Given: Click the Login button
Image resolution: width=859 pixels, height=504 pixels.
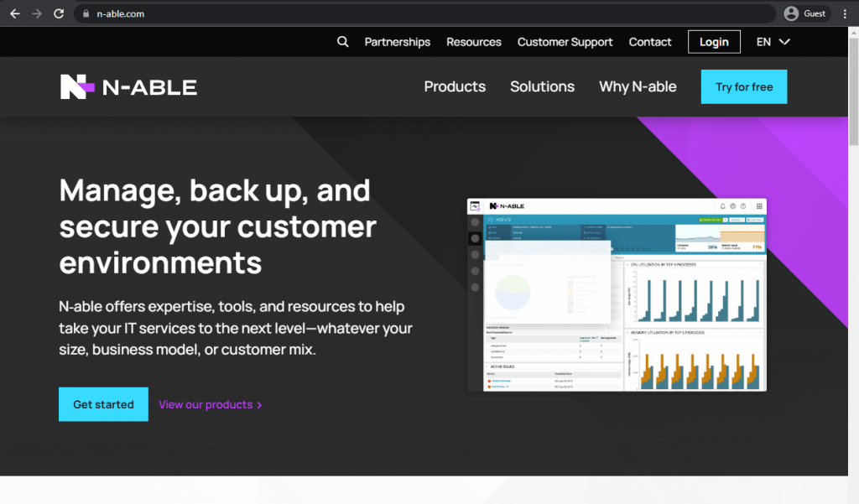Looking at the screenshot, I should click(x=714, y=42).
